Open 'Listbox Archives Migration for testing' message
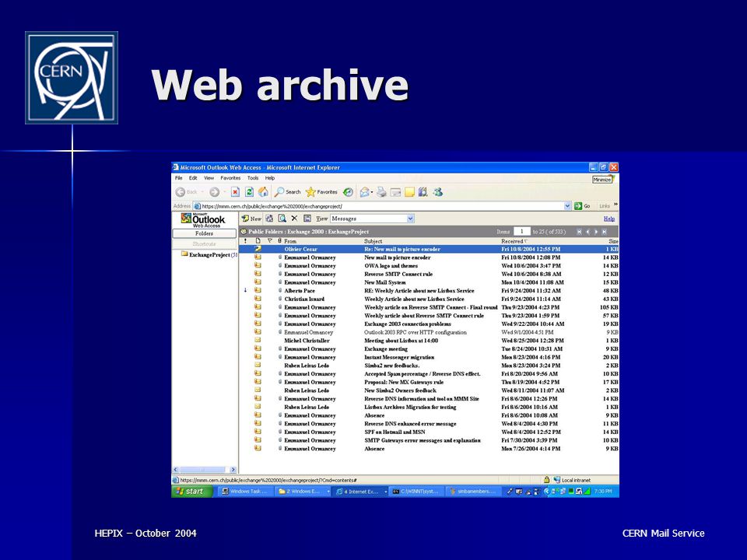The image size is (747, 560). click(x=429, y=407)
